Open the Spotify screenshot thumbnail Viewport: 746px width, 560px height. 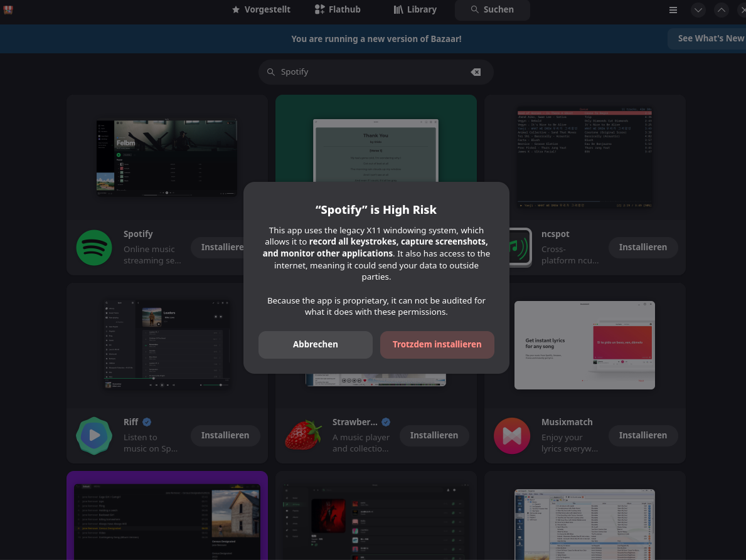(x=166, y=157)
